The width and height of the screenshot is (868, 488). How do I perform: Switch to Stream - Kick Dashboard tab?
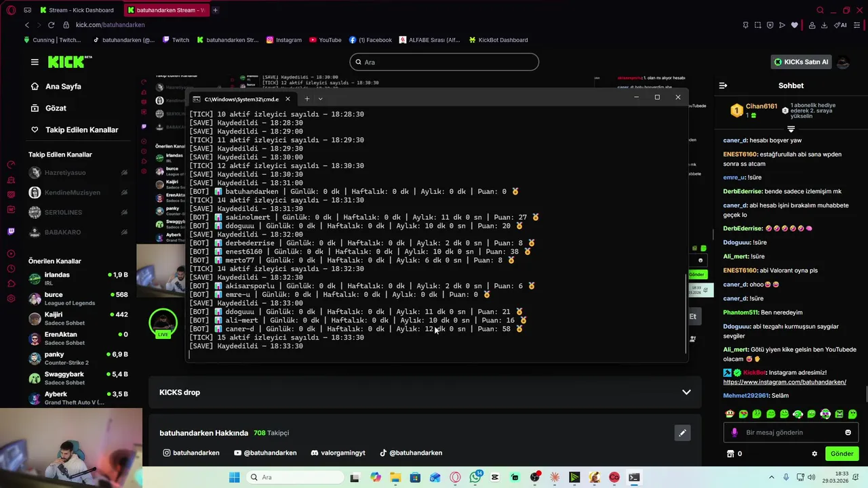[x=78, y=10]
